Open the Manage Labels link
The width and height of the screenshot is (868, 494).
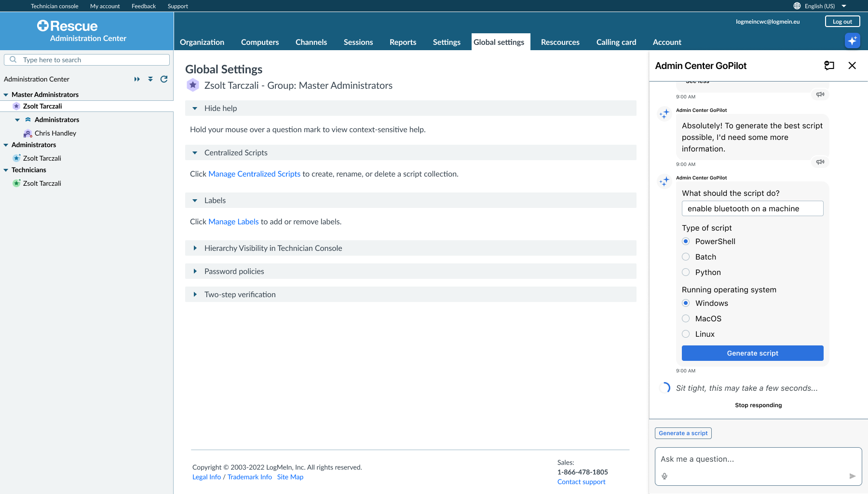[233, 221]
